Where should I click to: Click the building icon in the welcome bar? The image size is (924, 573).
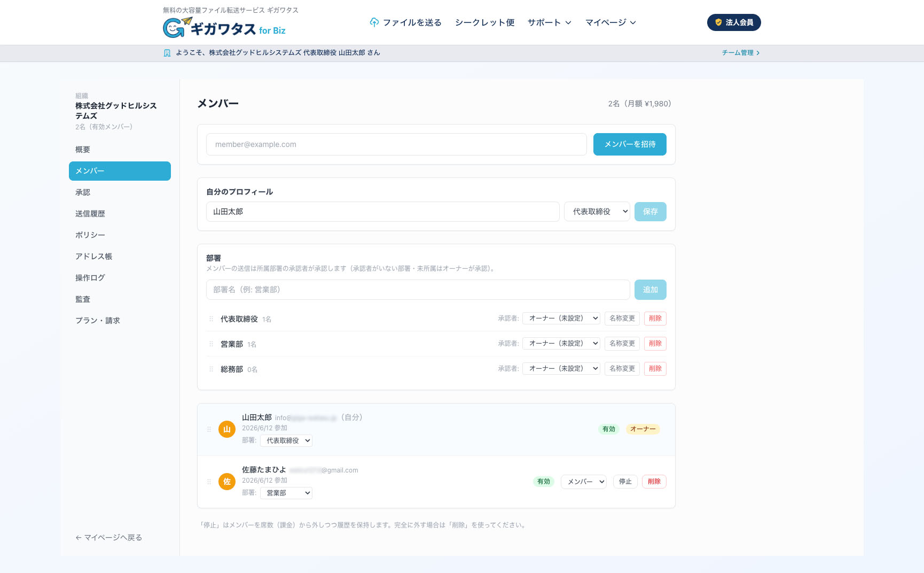click(x=167, y=53)
